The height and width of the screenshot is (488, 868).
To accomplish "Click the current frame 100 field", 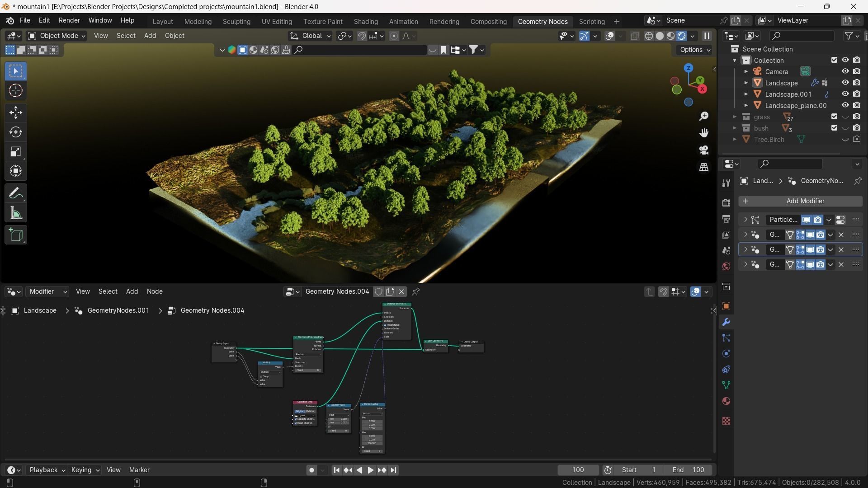I will [578, 470].
